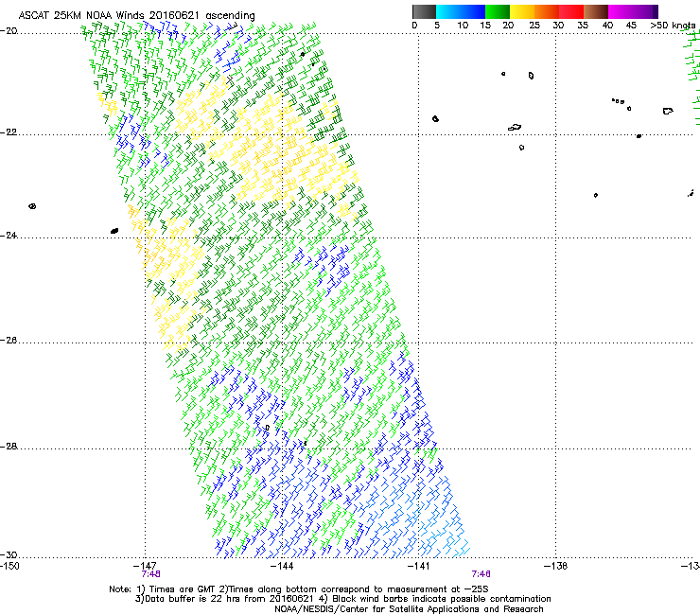Select the orange 25-30 knots legend swatch

coord(547,11)
